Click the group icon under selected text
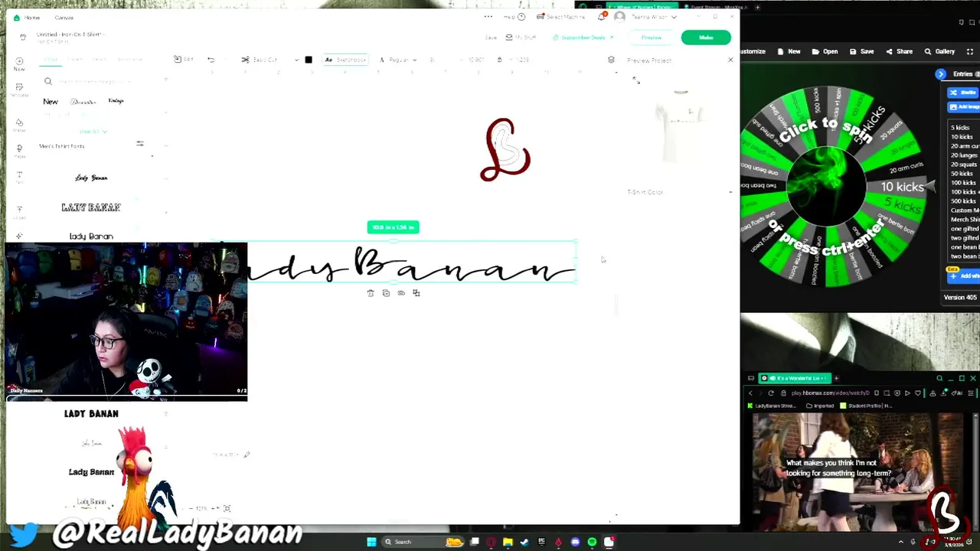Viewport: 980px width, 551px height. click(416, 293)
